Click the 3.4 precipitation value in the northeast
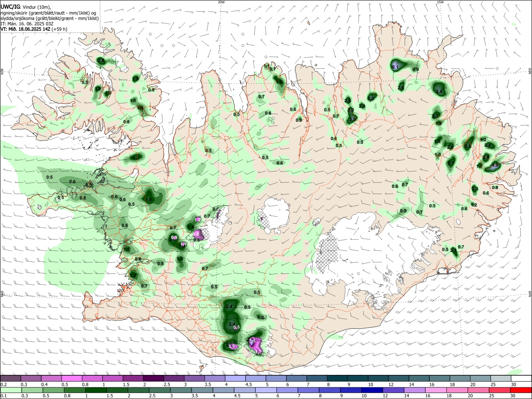 click(438, 91)
